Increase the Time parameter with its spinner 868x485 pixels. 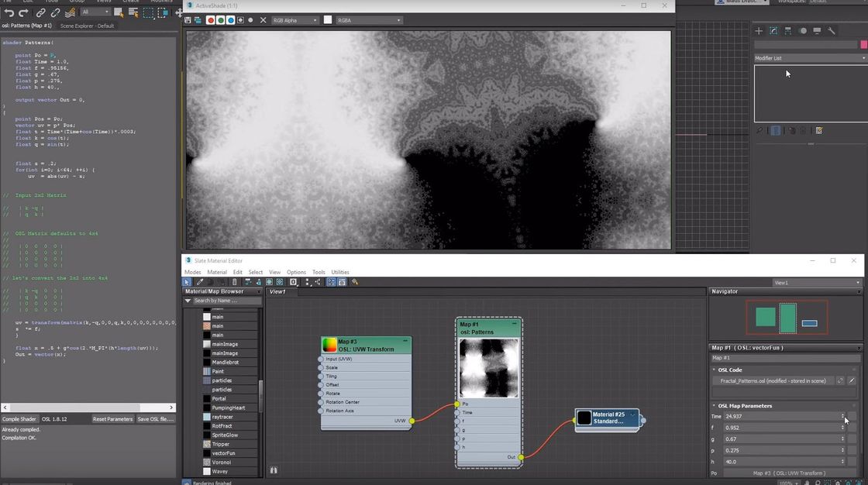click(843, 414)
